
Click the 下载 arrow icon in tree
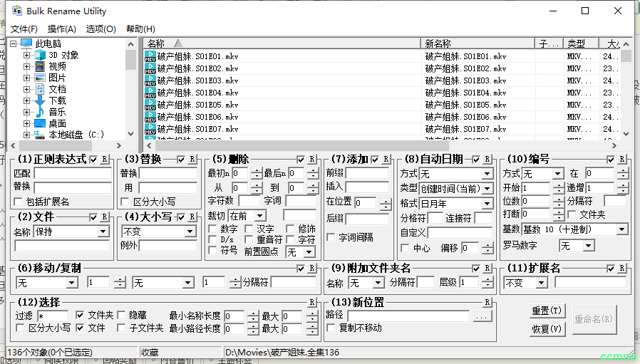pyautogui.click(x=39, y=101)
